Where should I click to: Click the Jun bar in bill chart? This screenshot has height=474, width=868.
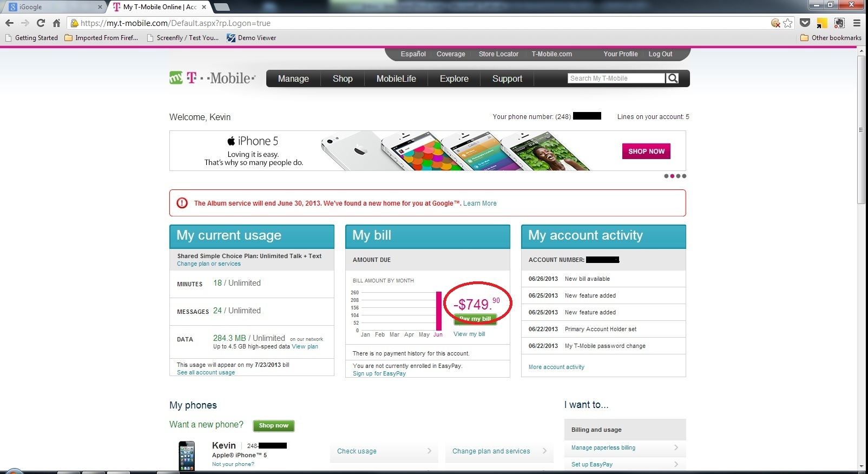439,311
